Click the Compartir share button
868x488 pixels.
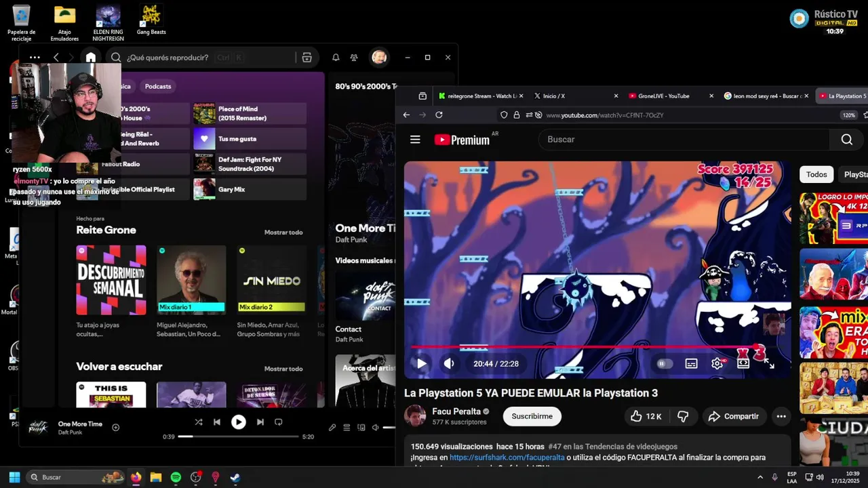click(x=734, y=416)
